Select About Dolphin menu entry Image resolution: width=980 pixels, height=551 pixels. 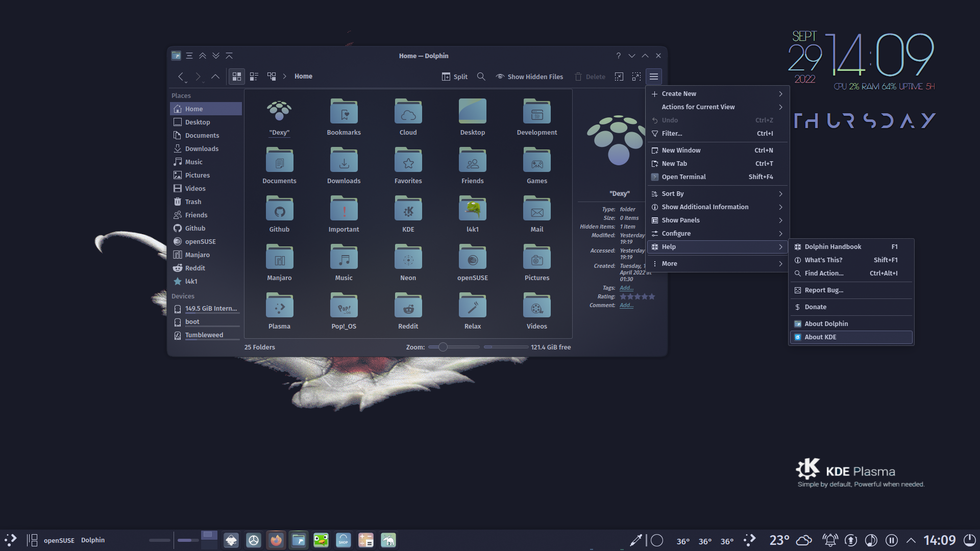click(x=851, y=323)
